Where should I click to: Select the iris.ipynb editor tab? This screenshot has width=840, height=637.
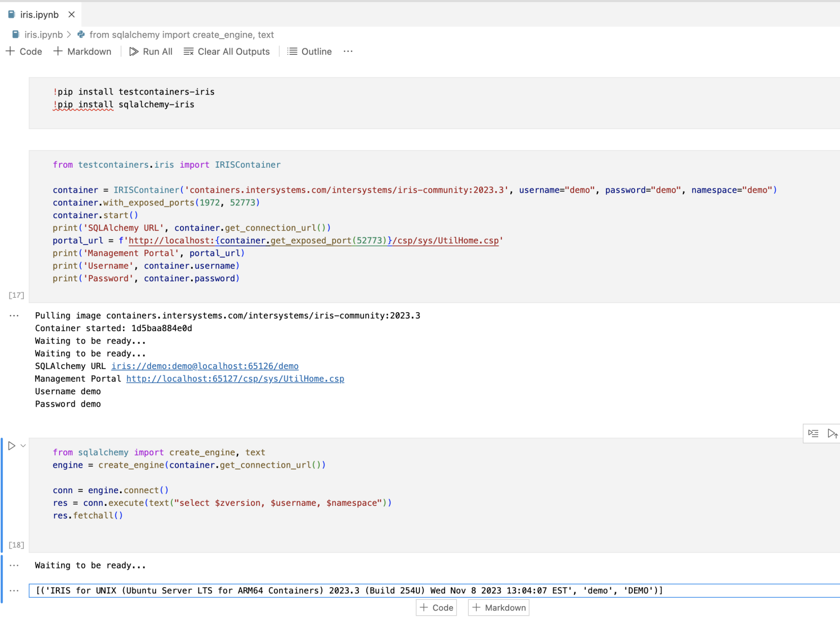point(39,14)
